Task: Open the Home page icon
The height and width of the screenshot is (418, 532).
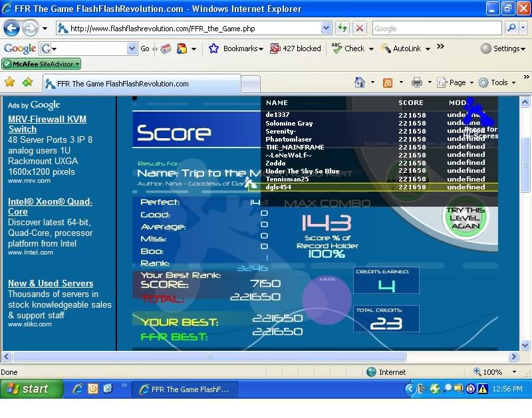Action: click(360, 82)
